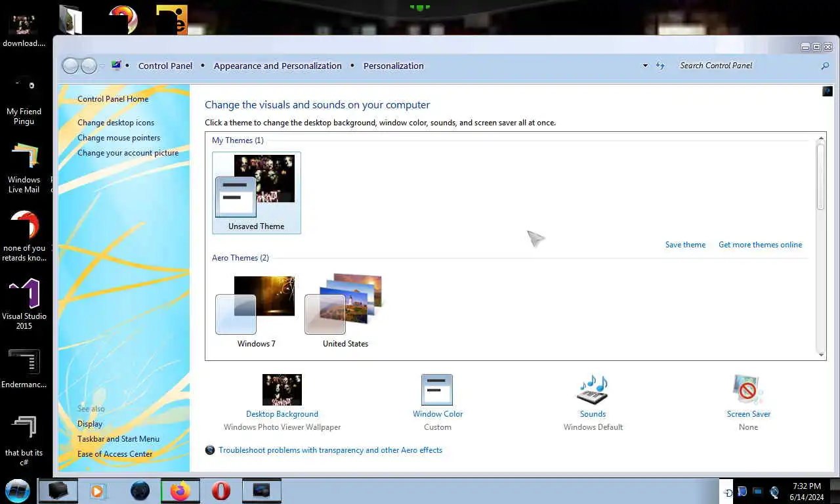Image resolution: width=840 pixels, height=504 pixels.
Task: Open Change desktop icons link
Action: click(115, 123)
